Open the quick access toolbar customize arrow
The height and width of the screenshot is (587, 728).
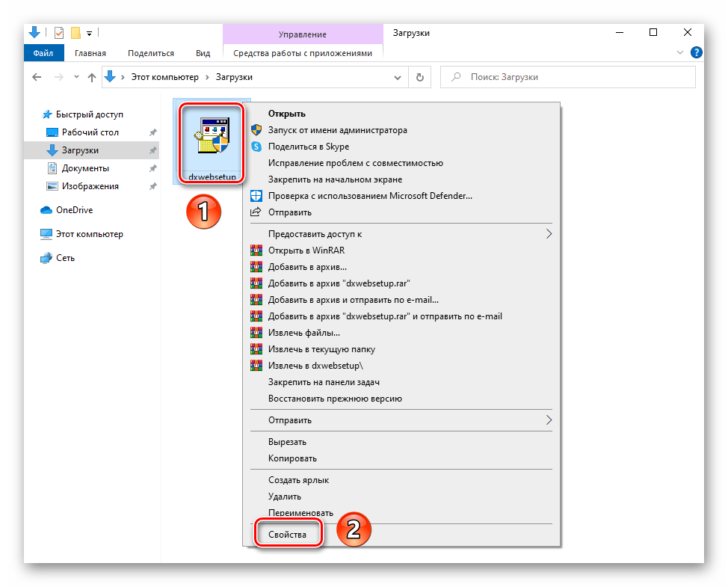(89, 34)
